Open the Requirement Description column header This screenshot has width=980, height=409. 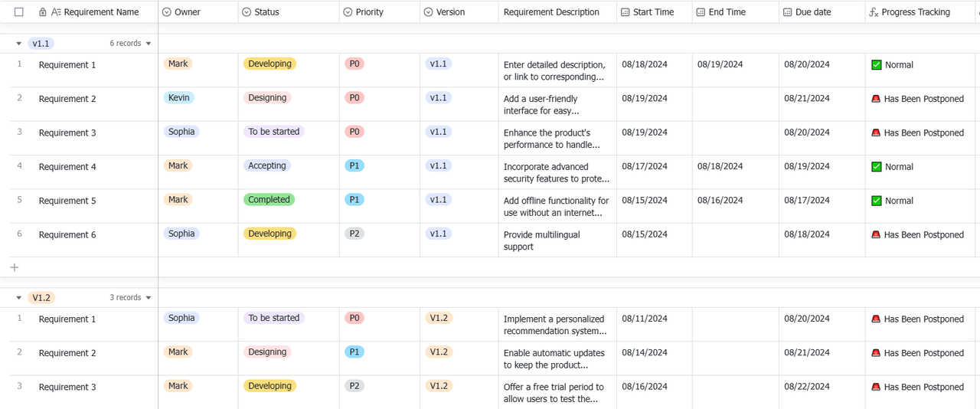coord(557,12)
